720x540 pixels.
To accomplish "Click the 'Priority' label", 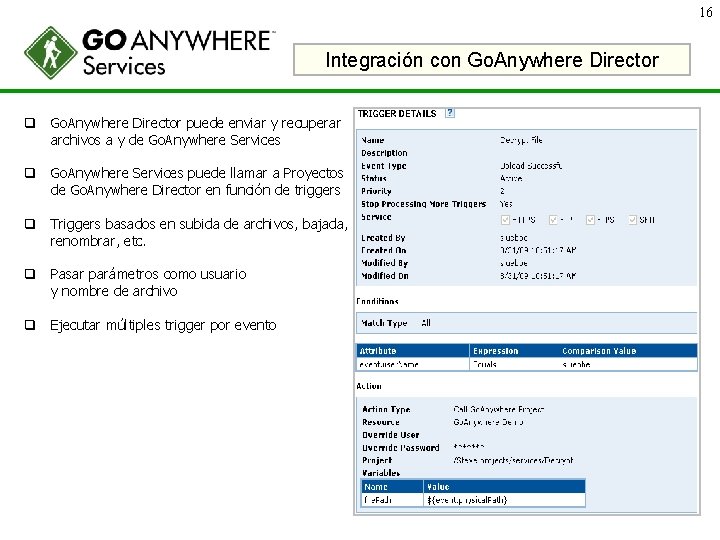I will click(x=376, y=191).
